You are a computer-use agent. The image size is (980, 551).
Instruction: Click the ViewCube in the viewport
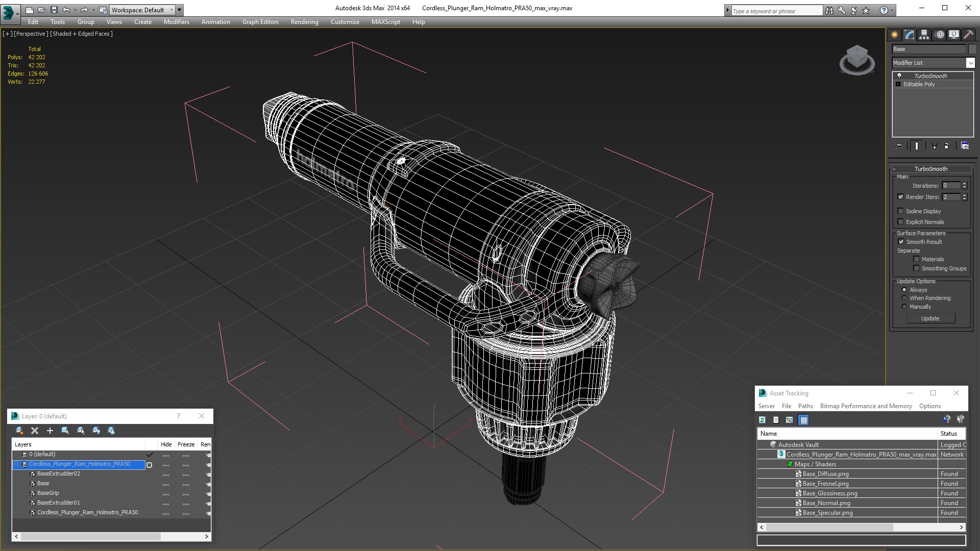pos(857,60)
